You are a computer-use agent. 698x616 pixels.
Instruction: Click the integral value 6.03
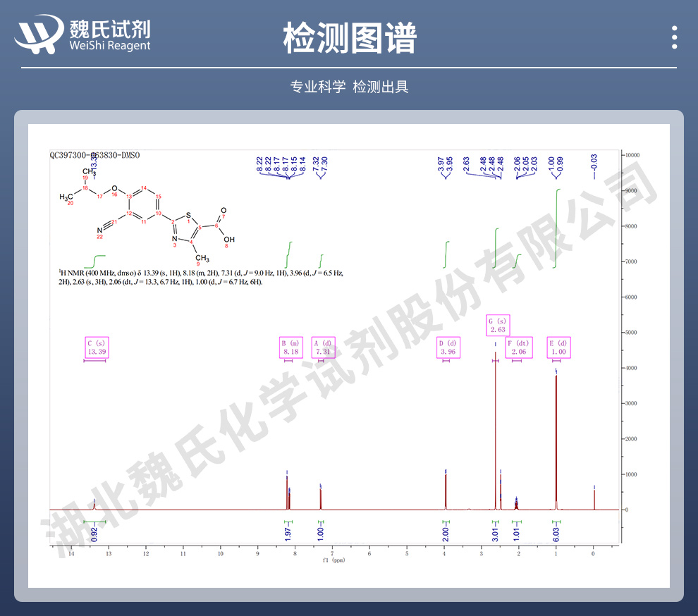556,534
